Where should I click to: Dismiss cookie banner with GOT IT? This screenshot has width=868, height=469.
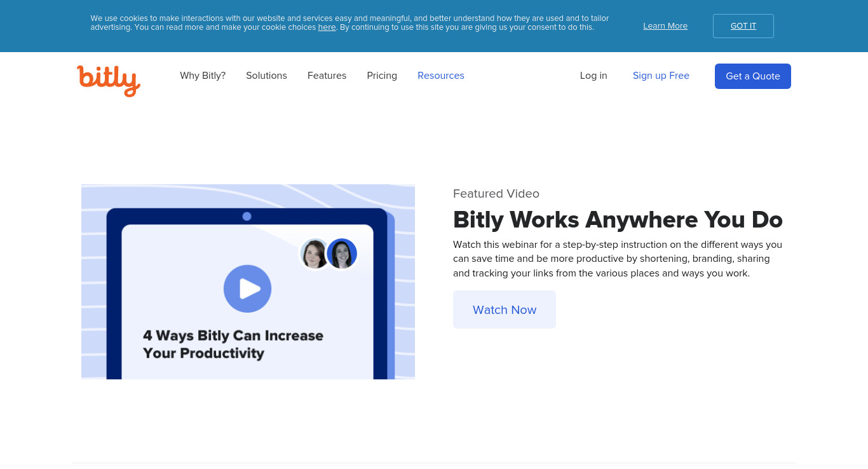tap(743, 26)
